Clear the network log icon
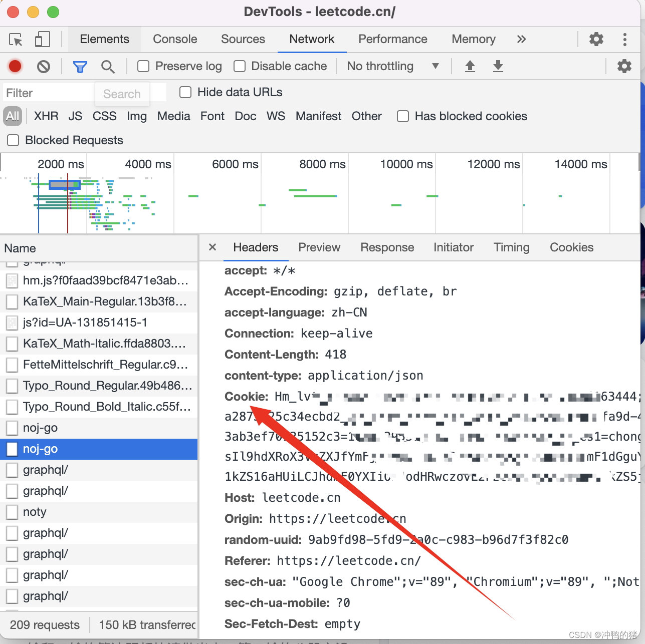Image resolution: width=645 pixels, height=644 pixels. click(44, 66)
